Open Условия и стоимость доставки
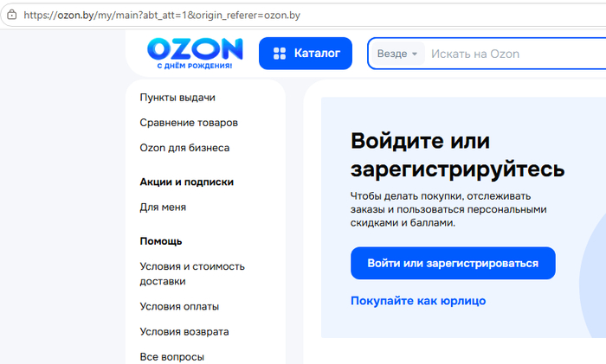This screenshot has width=606, height=364. click(192, 274)
